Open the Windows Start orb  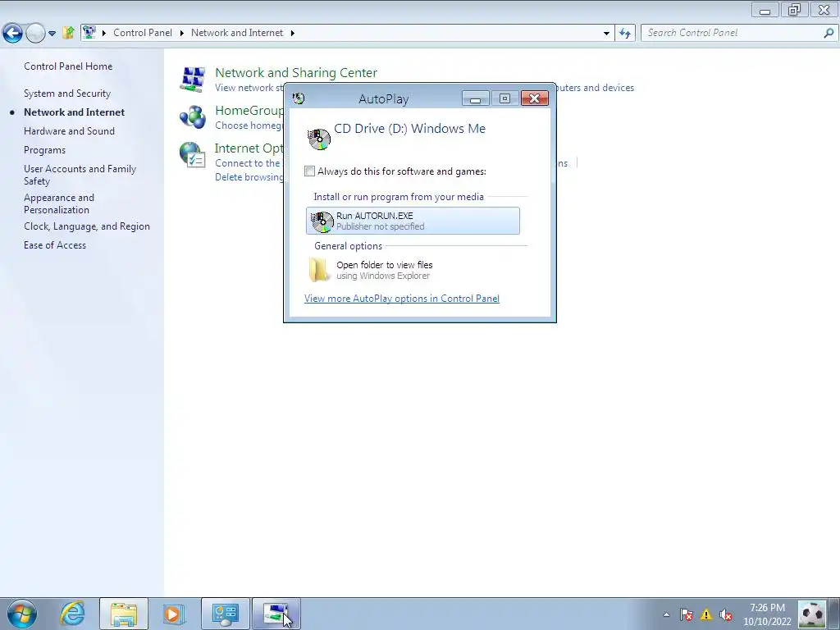click(22, 614)
